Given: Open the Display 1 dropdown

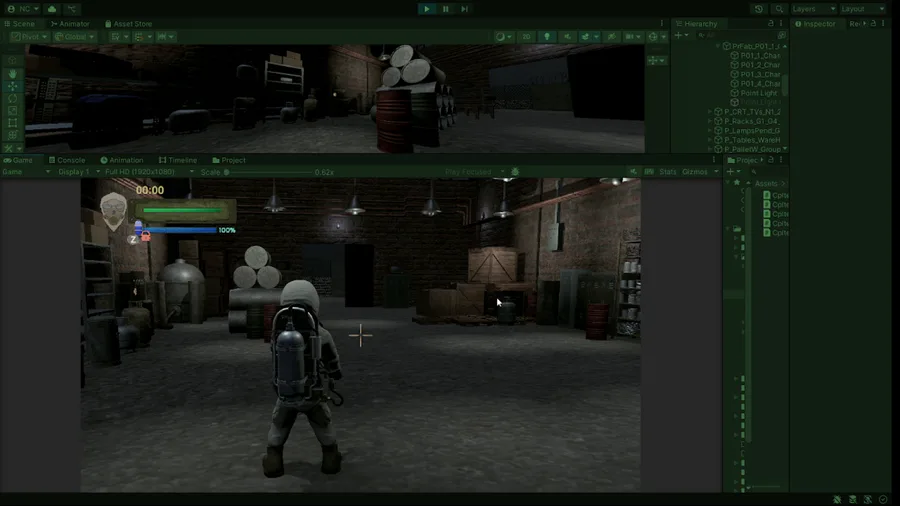Looking at the screenshot, I should click(x=79, y=172).
